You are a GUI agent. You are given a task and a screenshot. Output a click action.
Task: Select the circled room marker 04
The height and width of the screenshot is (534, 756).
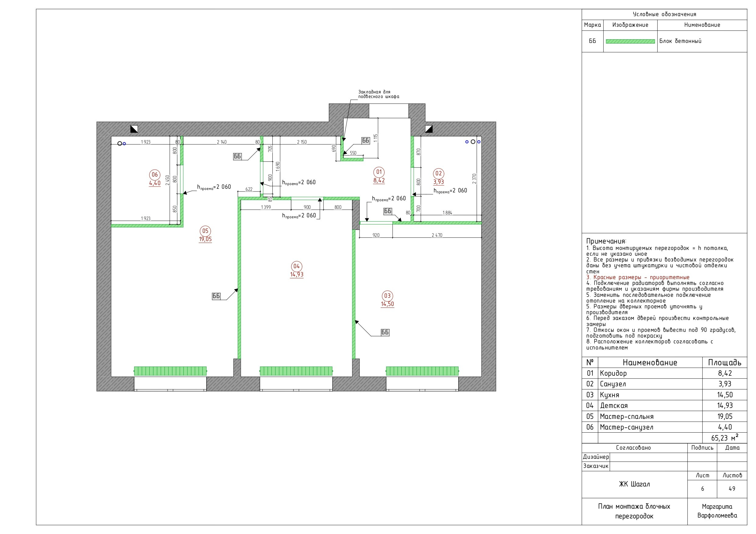(296, 266)
